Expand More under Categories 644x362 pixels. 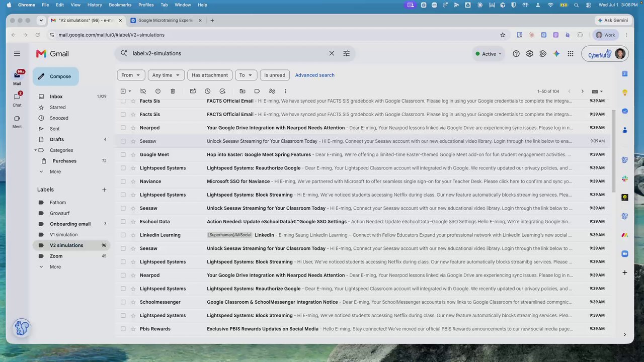point(55,172)
